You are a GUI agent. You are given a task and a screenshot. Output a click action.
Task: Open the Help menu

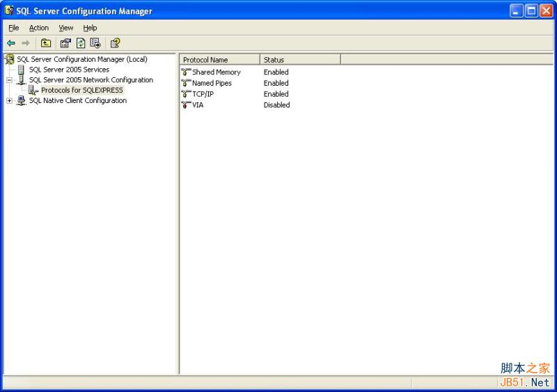[x=90, y=28]
